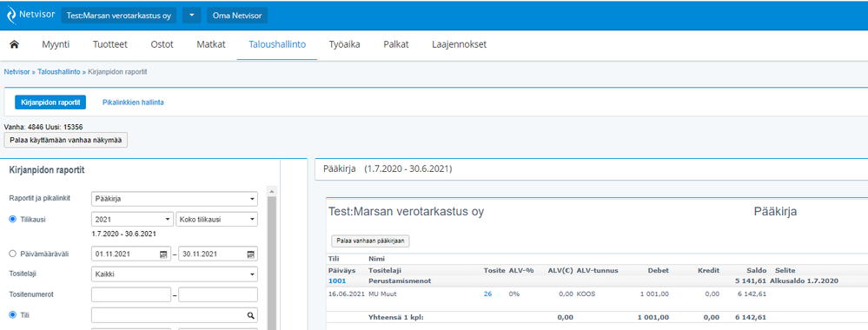The image size is (868, 330).
Task: Click the Tositelaji column header
Action: pyautogui.click(x=384, y=271)
